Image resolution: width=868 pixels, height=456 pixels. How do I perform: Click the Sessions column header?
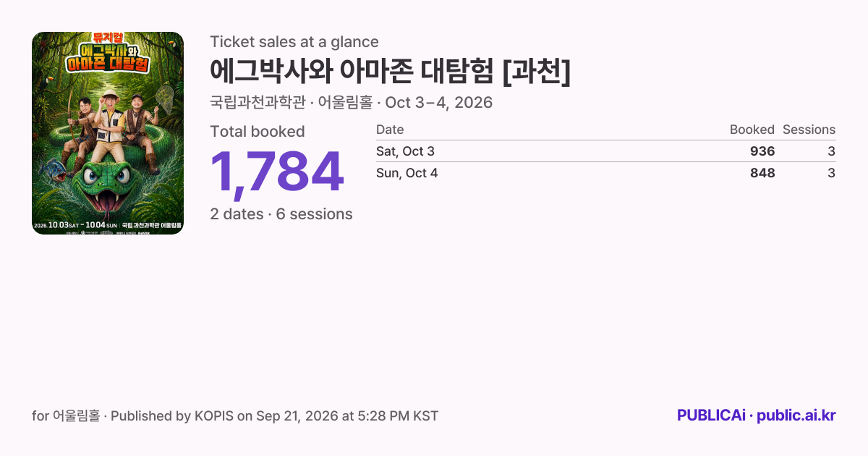click(x=809, y=130)
